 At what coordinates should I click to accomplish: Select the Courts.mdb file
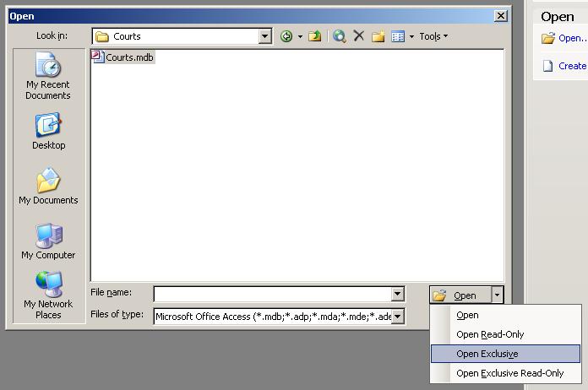pos(123,57)
